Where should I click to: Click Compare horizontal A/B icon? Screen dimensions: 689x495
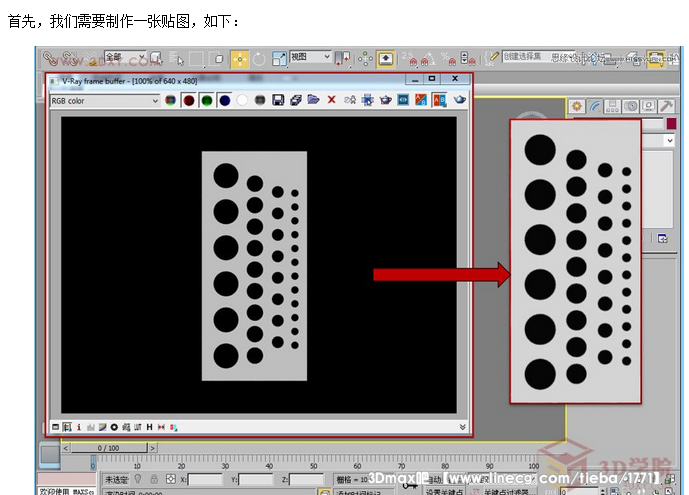pos(439,100)
